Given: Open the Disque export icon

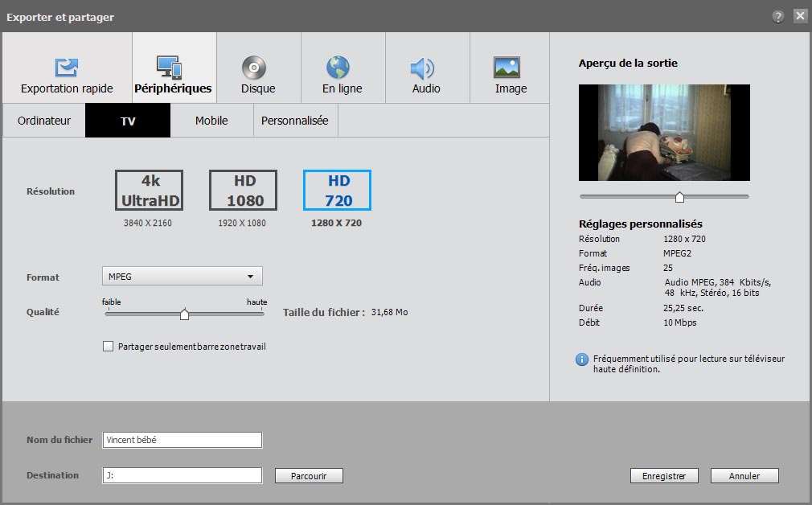Looking at the screenshot, I should pyautogui.click(x=254, y=68).
